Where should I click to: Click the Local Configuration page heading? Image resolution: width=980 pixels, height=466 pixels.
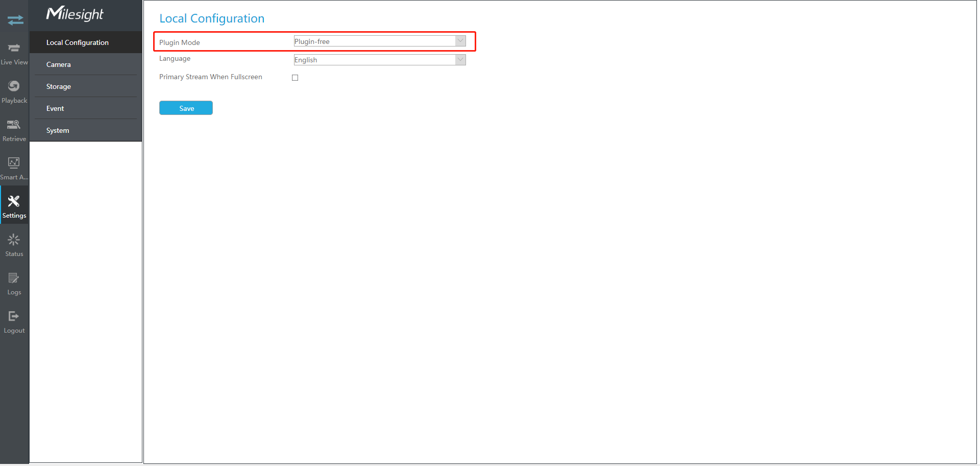(212, 18)
